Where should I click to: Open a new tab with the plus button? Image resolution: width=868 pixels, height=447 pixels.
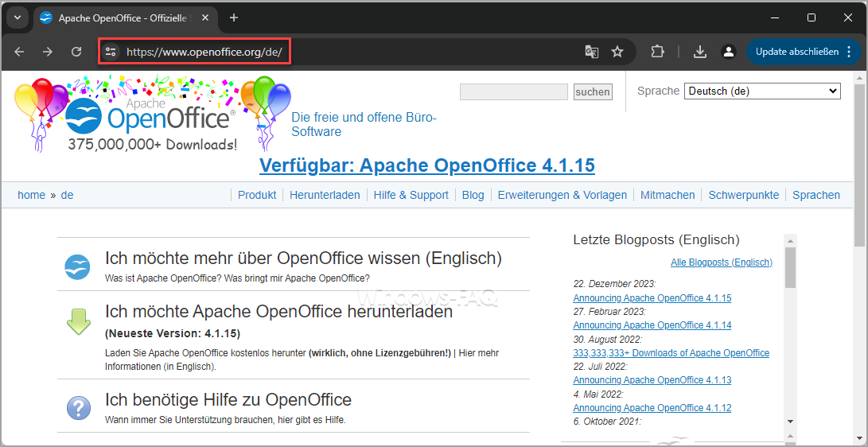[234, 17]
